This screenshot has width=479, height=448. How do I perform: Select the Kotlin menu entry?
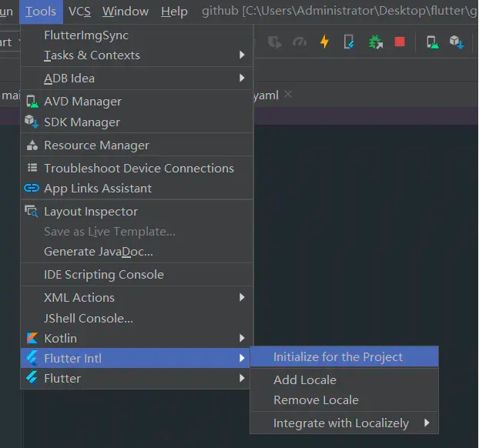pyautogui.click(x=136, y=339)
